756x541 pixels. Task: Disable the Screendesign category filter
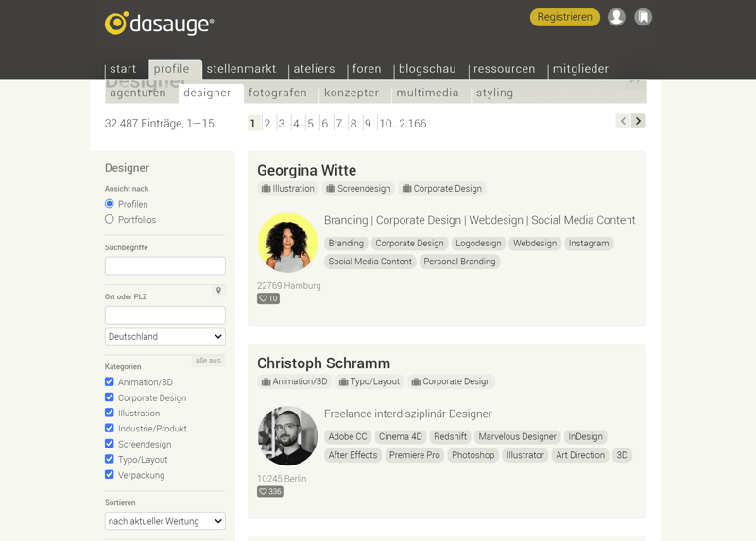tap(110, 444)
